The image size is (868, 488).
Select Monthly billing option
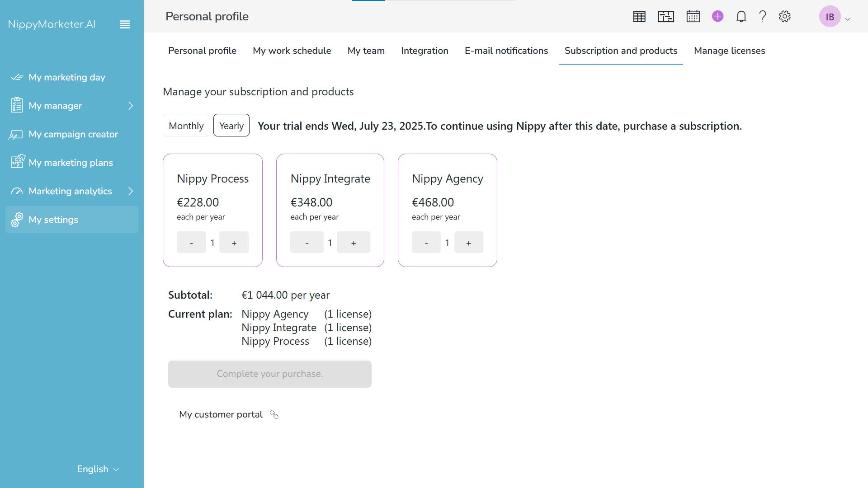coord(186,126)
